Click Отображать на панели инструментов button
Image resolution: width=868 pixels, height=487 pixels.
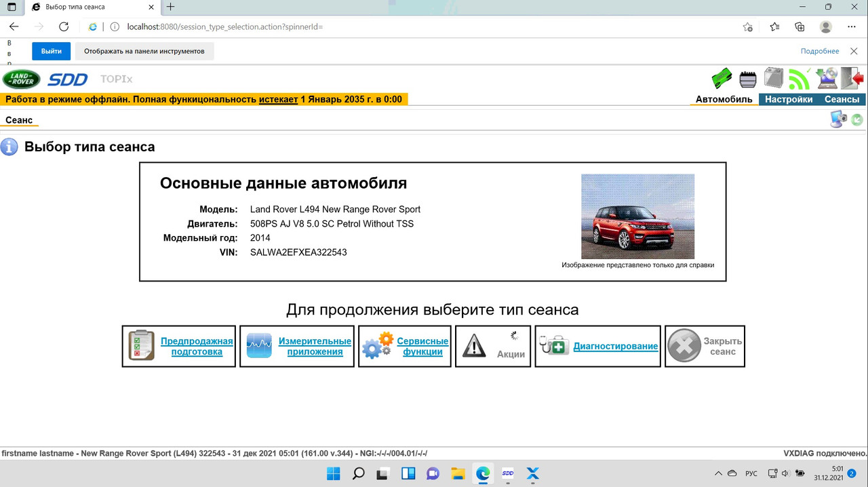pos(144,51)
